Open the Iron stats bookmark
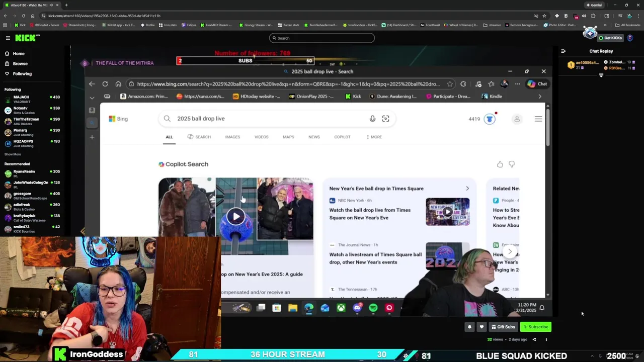This screenshot has height=362, width=644. click(x=169, y=25)
